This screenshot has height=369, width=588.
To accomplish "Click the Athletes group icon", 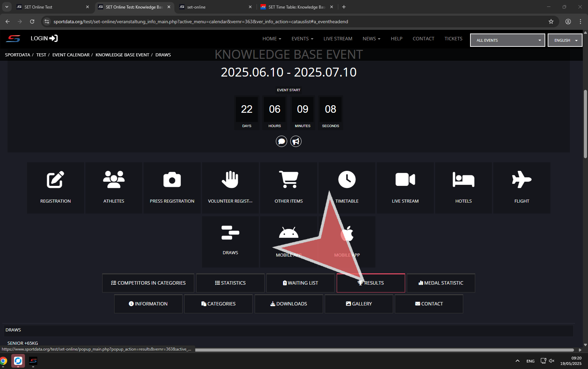I will tap(114, 180).
